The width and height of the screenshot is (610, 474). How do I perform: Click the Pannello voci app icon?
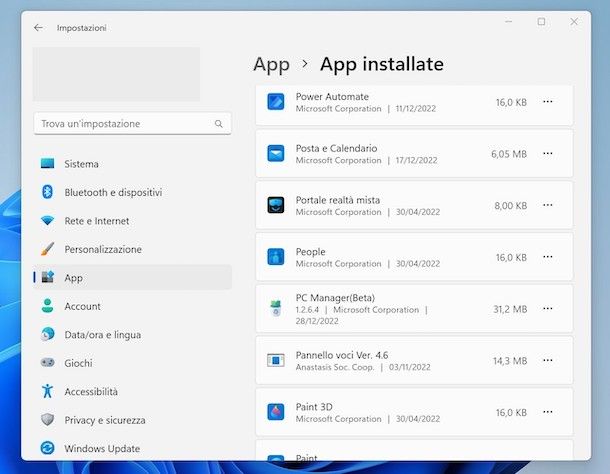coord(275,360)
